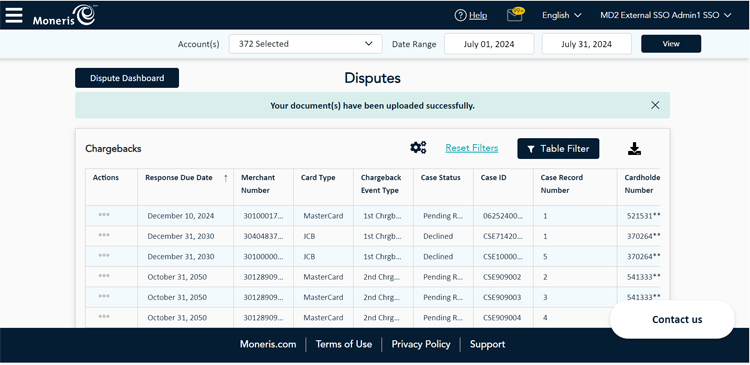Viewport: 750px width, 365px height.
Task: Go to Dispute Dashboard
Action: [x=127, y=78]
